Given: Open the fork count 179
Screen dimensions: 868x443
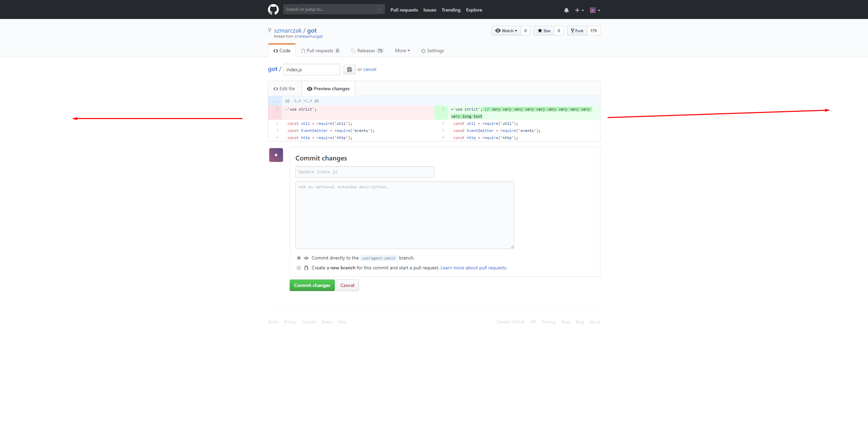Looking at the screenshot, I should click(x=593, y=31).
